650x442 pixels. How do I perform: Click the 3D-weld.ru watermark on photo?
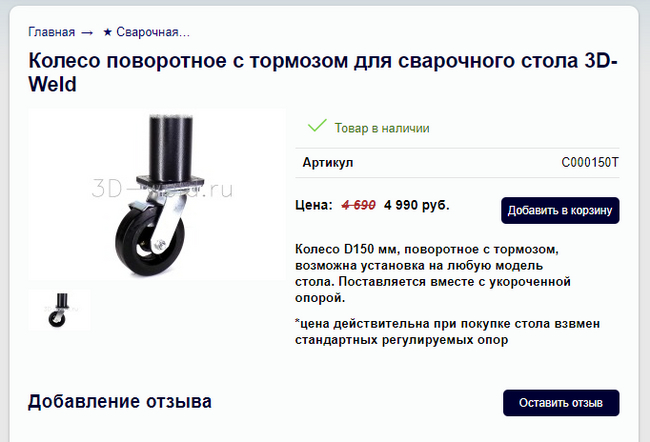tap(162, 189)
